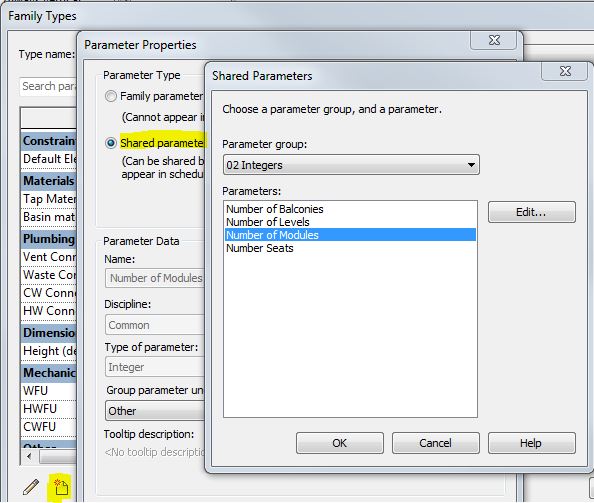Close the Parameter Properties dialog

click(494, 40)
